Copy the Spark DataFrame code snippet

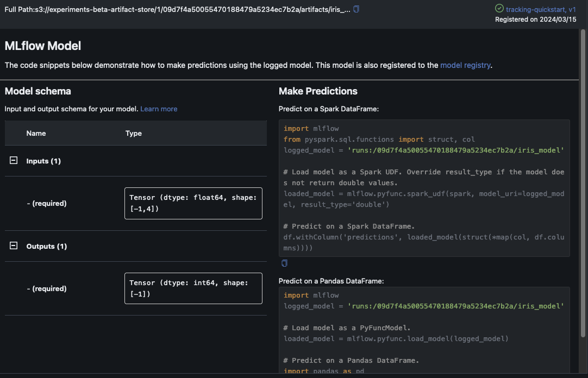coord(284,263)
